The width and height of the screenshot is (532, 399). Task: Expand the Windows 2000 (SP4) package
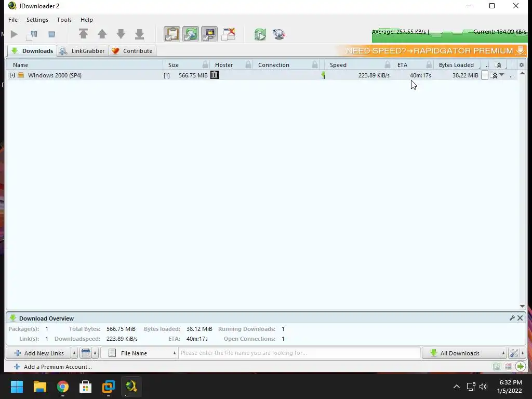point(12,75)
